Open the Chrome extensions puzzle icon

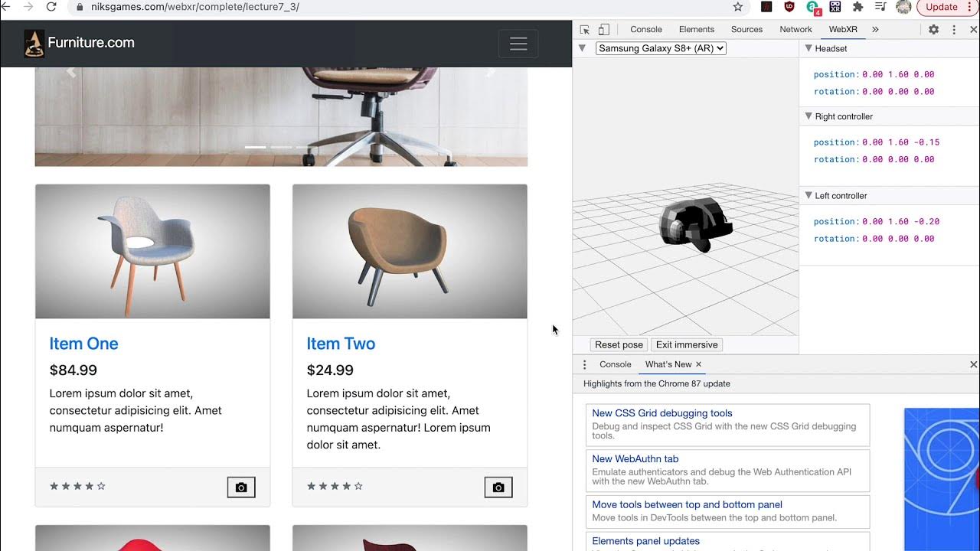[x=857, y=7]
